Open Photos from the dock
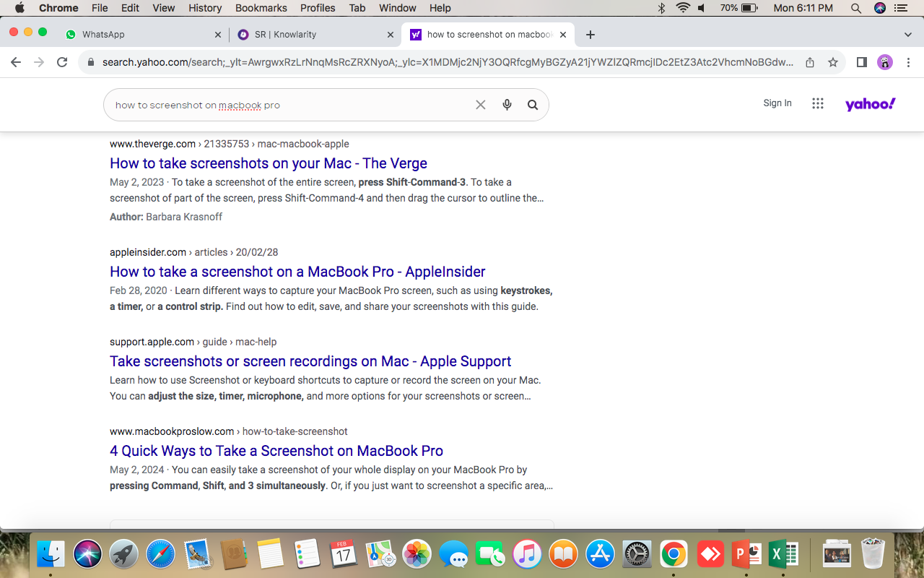Image resolution: width=924 pixels, height=578 pixels. (x=417, y=554)
